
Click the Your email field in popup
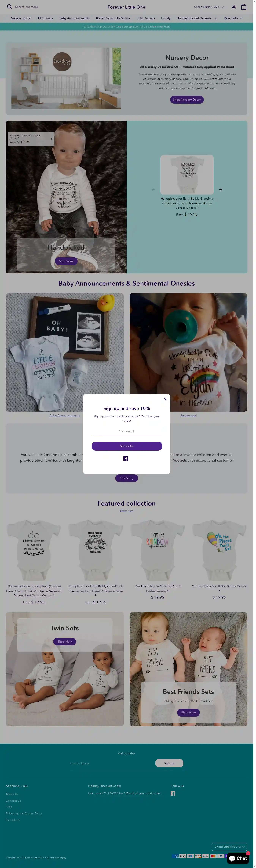126,431
